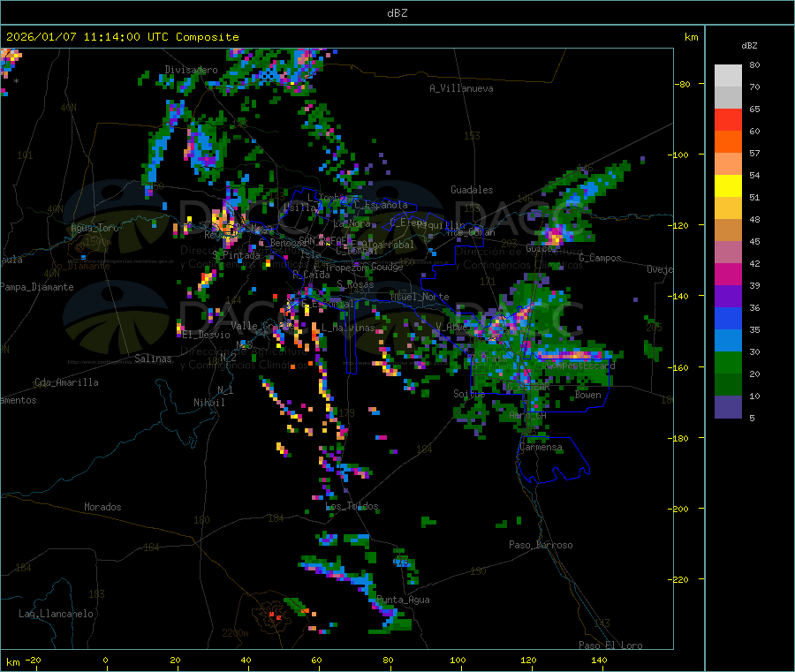
Task: Click the red swatch in the dBZ legend
Action: [728, 119]
